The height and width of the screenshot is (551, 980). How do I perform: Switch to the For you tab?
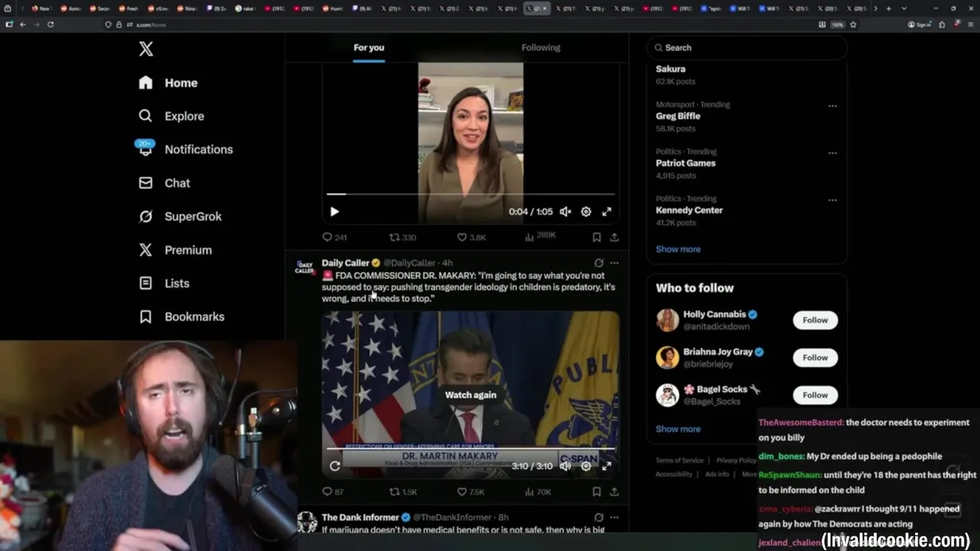click(x=369, y=47)
